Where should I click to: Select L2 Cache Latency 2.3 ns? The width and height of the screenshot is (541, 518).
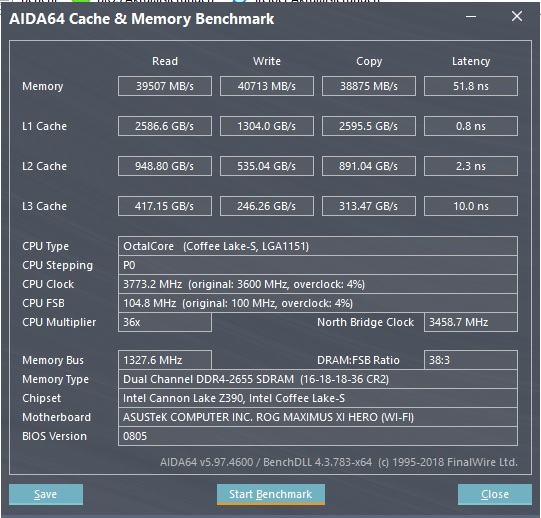471,166
